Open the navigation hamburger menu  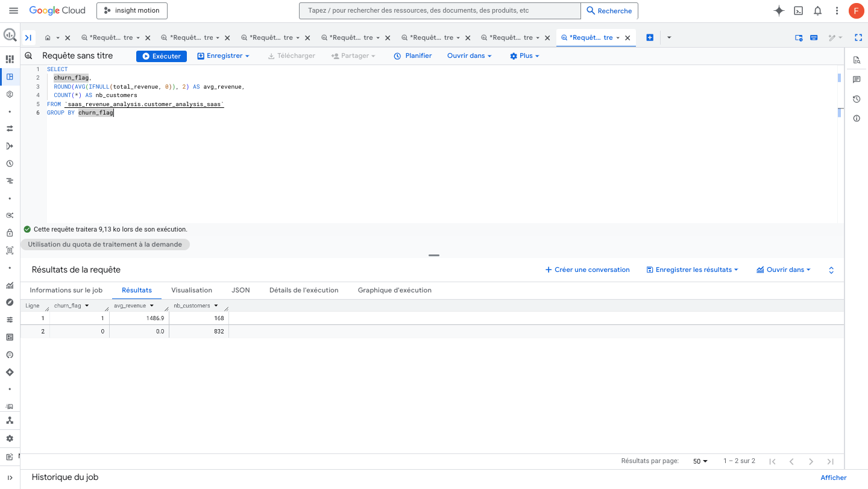coord(13,10)
